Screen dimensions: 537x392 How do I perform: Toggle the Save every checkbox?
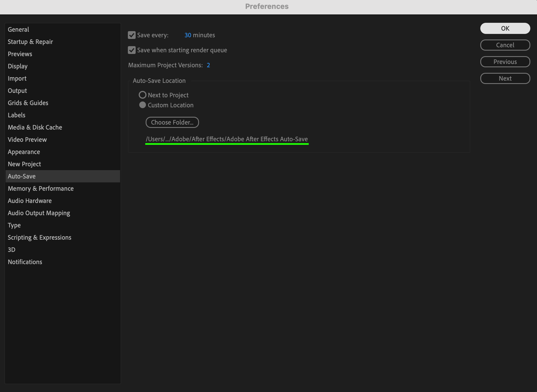tap(132, 35)
